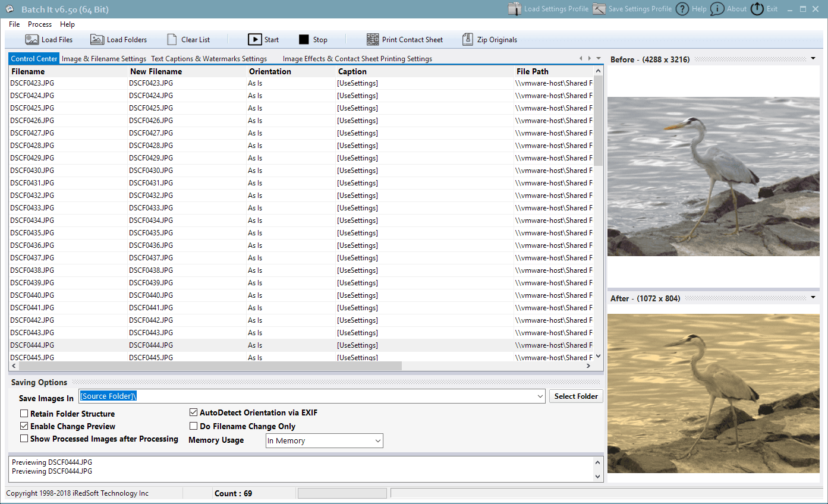Click the Caption column header
828x504 pixels.
[x=425, y=71]
